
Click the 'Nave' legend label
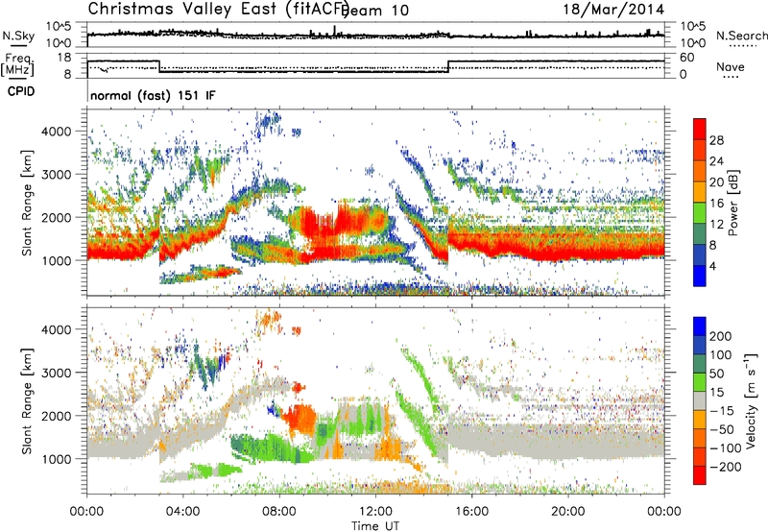pyautogui.click(x=731, y=67)
